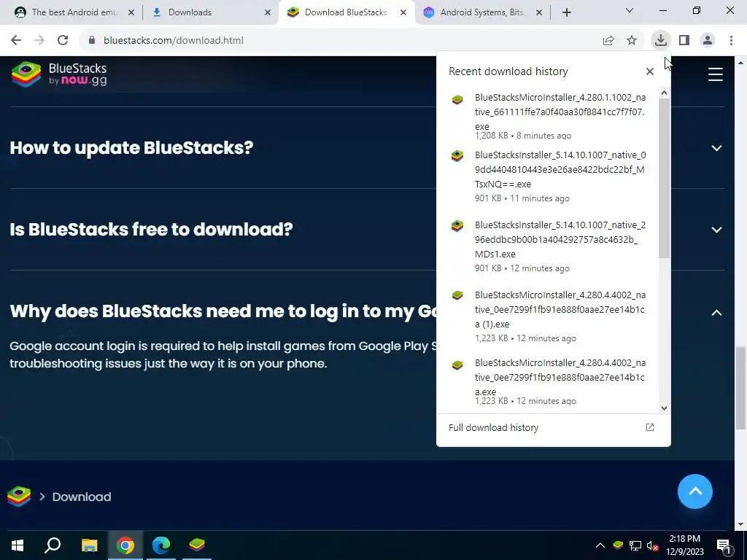Open the tab search dropdown arrow
Screen dimensions: 747x560
[x=629, y=10]
